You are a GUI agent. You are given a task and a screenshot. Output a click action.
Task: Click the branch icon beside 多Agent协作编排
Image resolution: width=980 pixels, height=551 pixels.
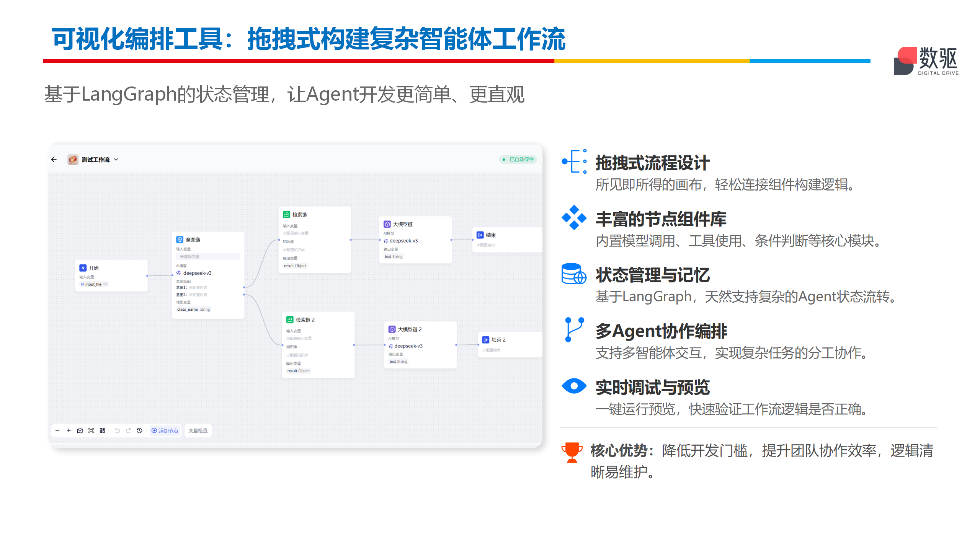(x=574, y=330)
